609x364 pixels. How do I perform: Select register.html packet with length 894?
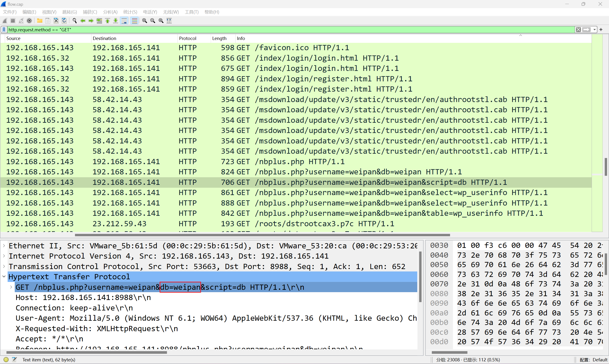tap(296, 79)
